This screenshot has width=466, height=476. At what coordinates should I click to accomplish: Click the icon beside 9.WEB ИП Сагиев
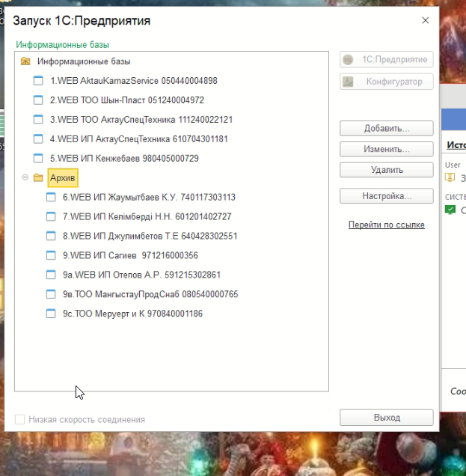[51, 256]
